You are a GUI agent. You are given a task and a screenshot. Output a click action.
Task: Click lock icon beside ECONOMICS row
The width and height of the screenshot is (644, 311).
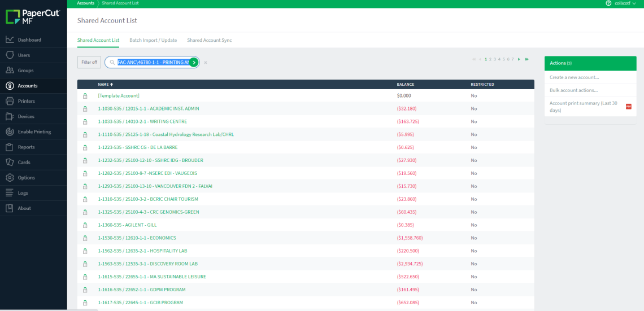click(85, 238)
